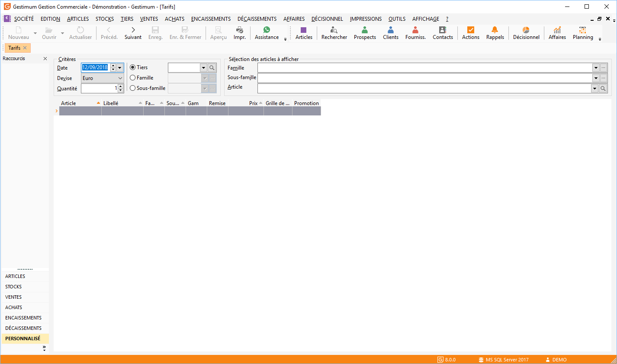The height and width of the screenshot is (364, 617).
Task: Select the Famille radio button
Action: click(x=133, y=78)
